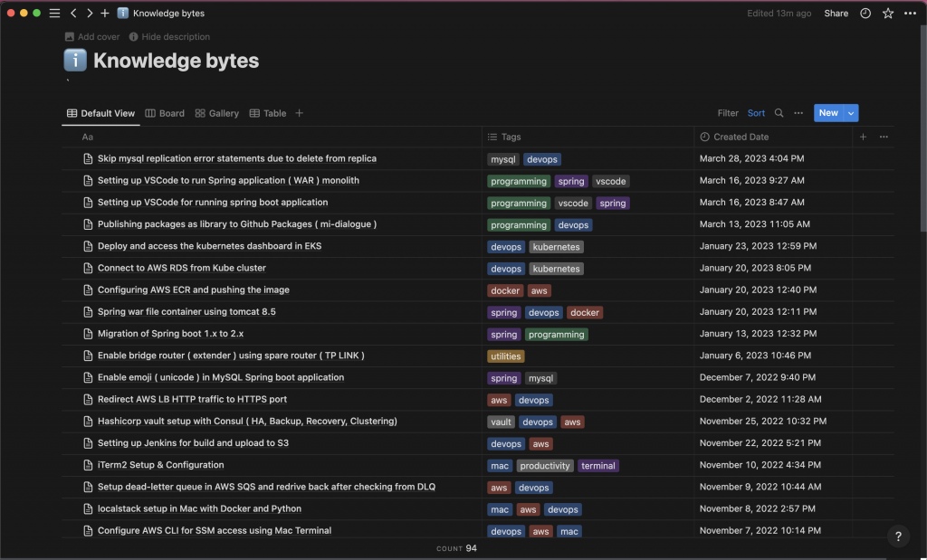Open the sidebar hamburger menu

[x=54, y=13]
